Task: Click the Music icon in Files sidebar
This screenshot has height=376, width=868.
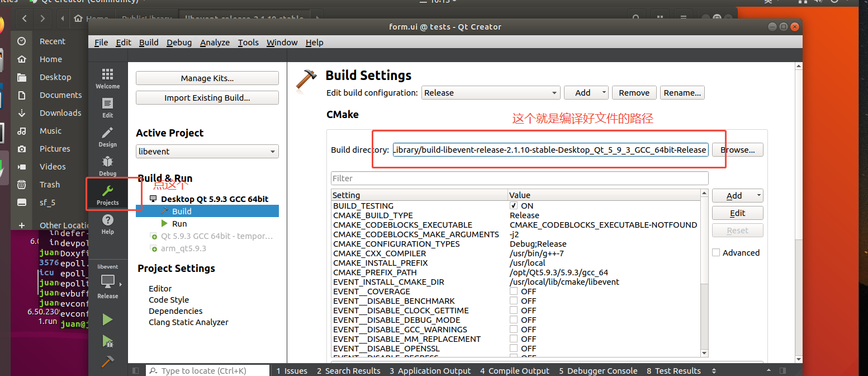Action: (22, 131)
